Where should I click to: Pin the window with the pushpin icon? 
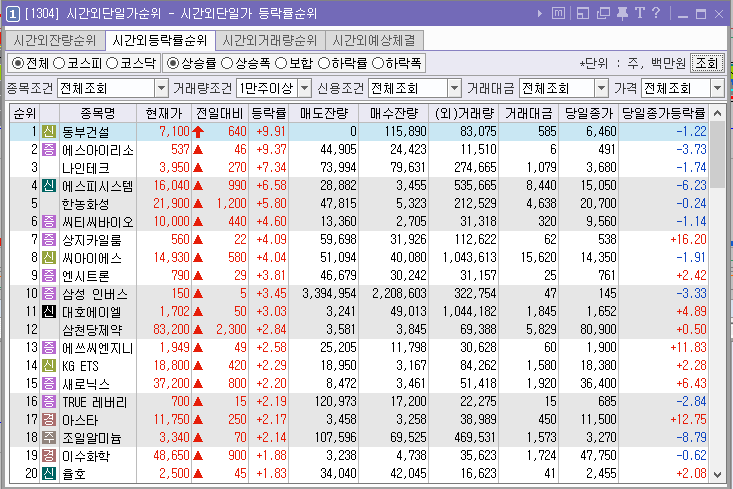point(622,14)
